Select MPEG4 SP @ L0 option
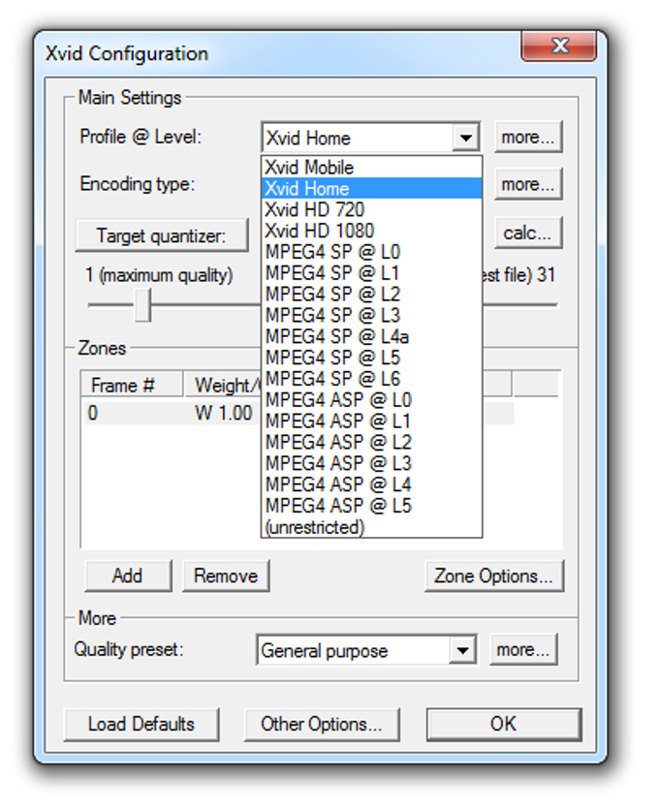 [x=371, y=252]
